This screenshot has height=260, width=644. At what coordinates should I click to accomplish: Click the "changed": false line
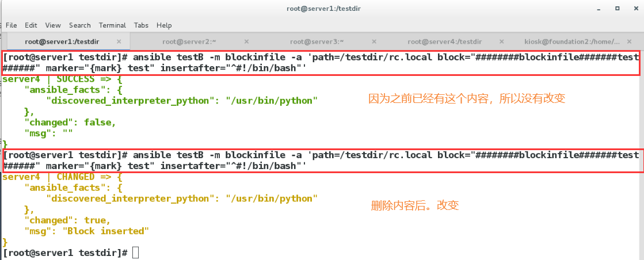coord(70,122)
